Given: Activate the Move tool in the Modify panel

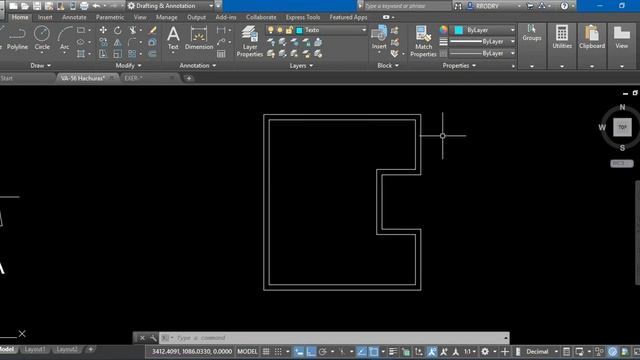Looking at the screenshot, I should [103, 30].
